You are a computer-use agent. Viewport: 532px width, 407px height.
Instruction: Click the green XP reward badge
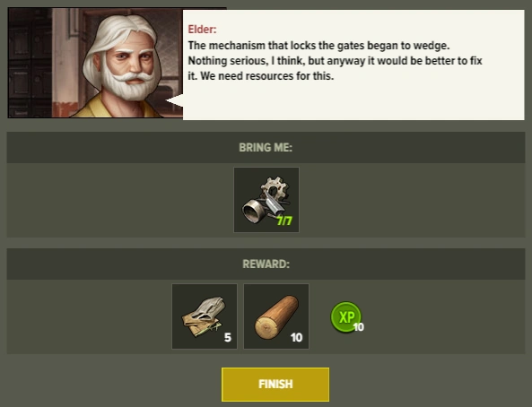[x=345, y=316]
